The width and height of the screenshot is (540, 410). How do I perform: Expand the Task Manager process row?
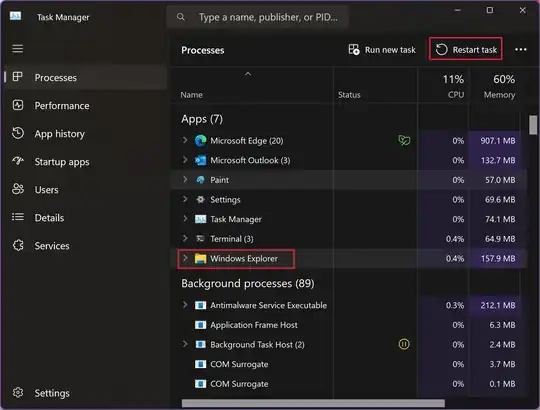[185, 219]
